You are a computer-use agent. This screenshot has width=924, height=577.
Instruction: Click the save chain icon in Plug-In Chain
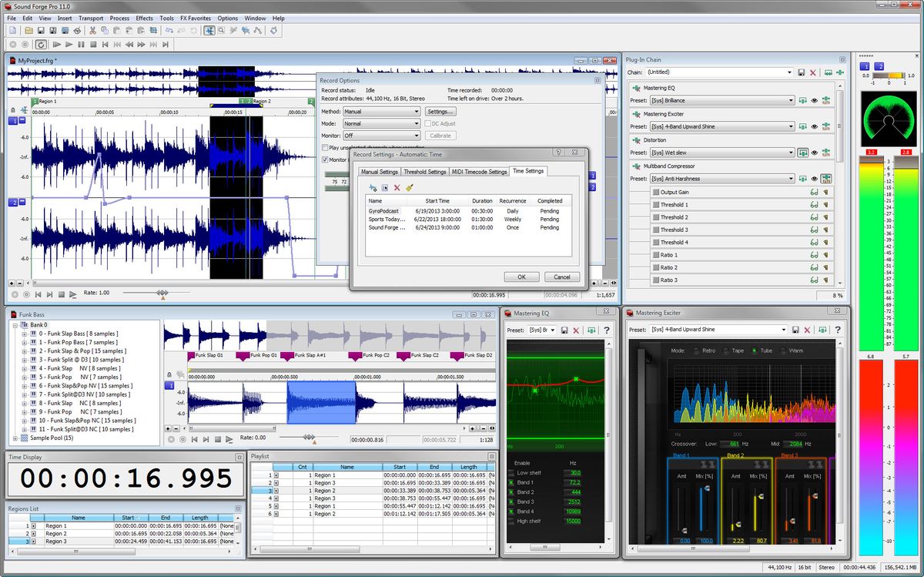point(802,72)
